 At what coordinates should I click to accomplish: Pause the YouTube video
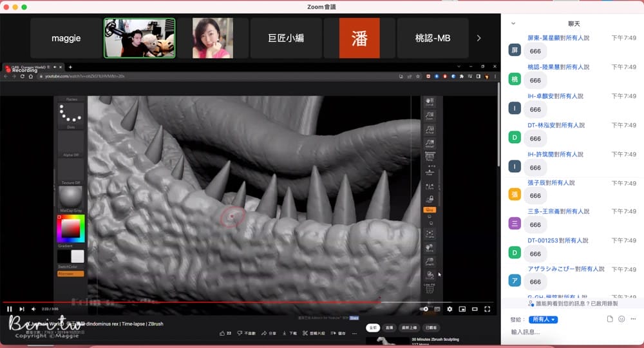(10, 309)
